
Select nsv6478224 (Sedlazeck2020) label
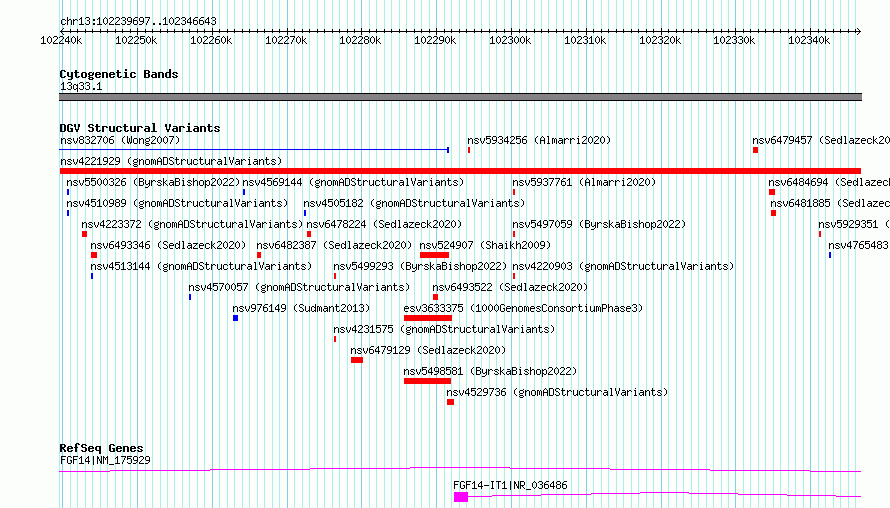(x=384, y=224)
